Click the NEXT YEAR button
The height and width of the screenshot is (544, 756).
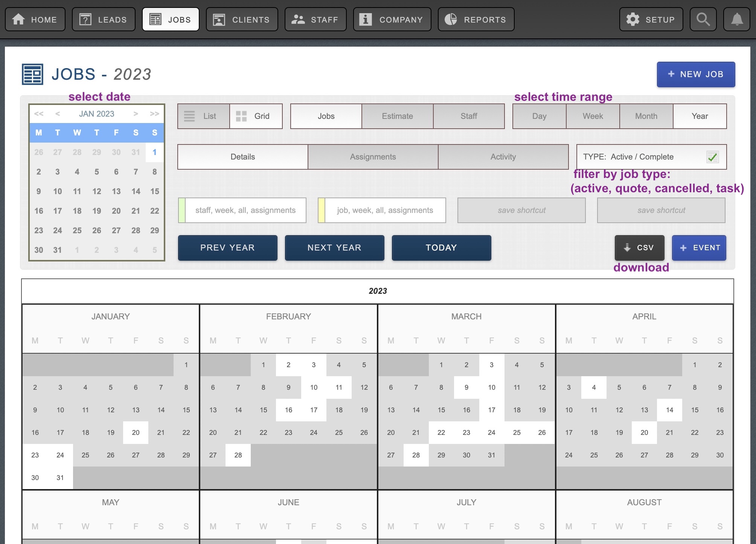(334, 248)
